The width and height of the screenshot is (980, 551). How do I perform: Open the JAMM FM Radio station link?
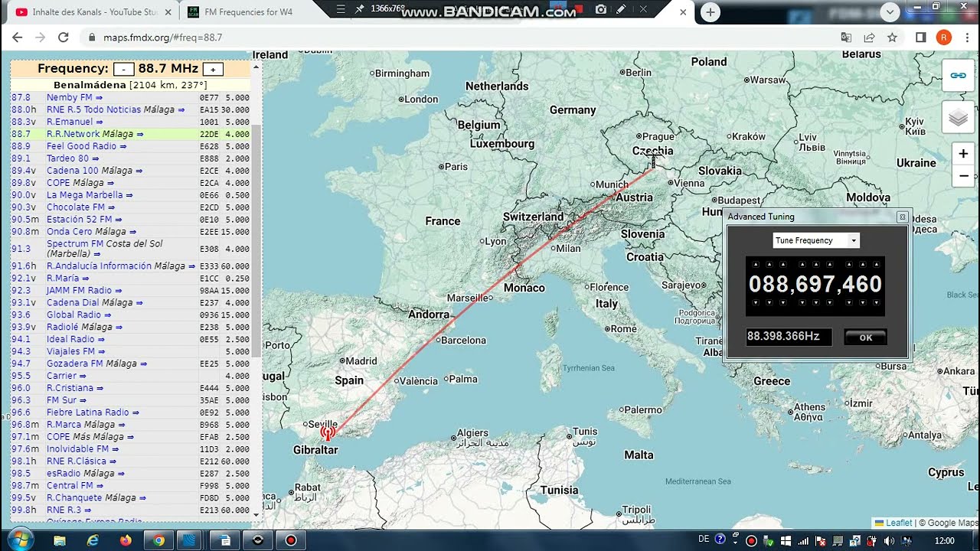pos(79,291)
